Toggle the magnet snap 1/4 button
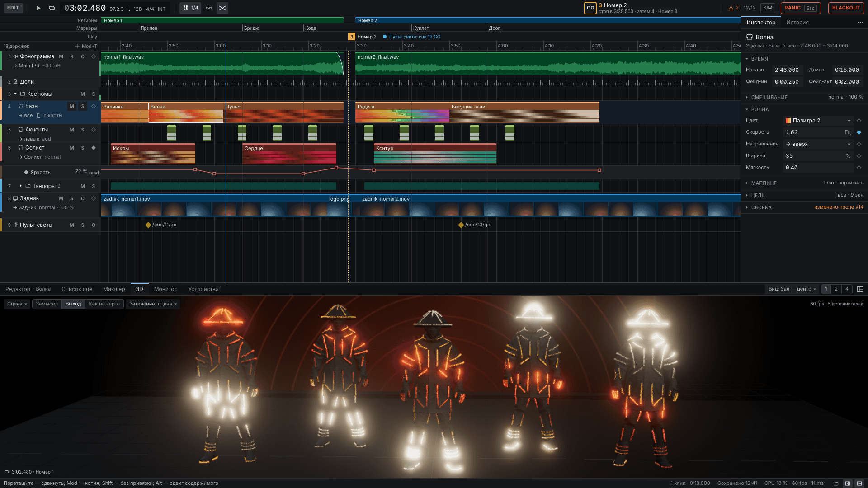The image size is (868, 488). click(x=190, y=8)
